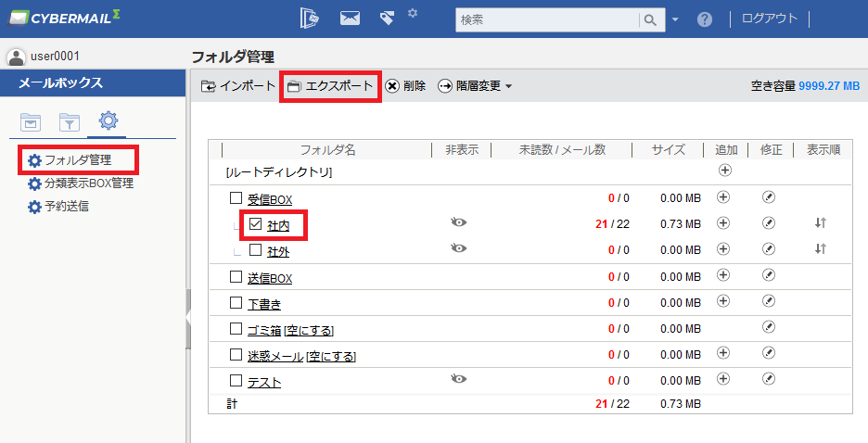
Task: Check the 下書き checkbox
Action: [x=236, y=302]
